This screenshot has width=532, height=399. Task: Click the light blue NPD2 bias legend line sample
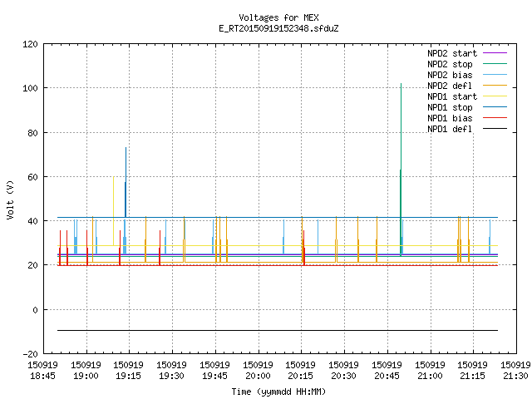coord(495,75)
